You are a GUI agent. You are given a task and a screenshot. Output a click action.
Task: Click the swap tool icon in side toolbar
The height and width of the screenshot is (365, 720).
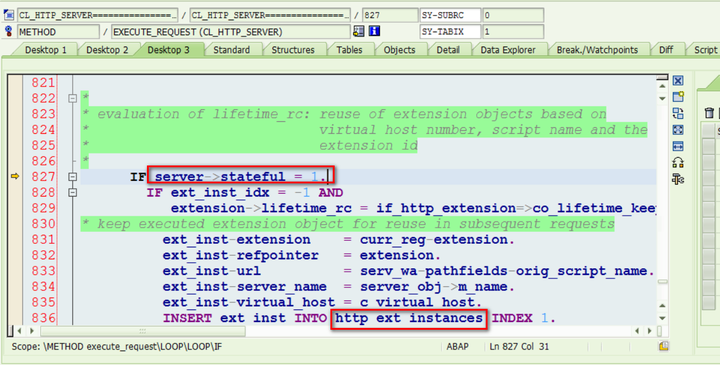(678, 113)
